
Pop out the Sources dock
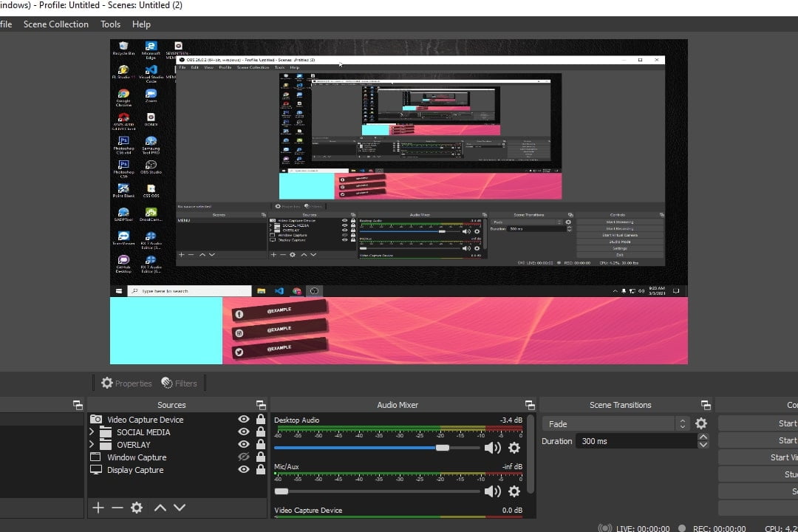point(261,405)
